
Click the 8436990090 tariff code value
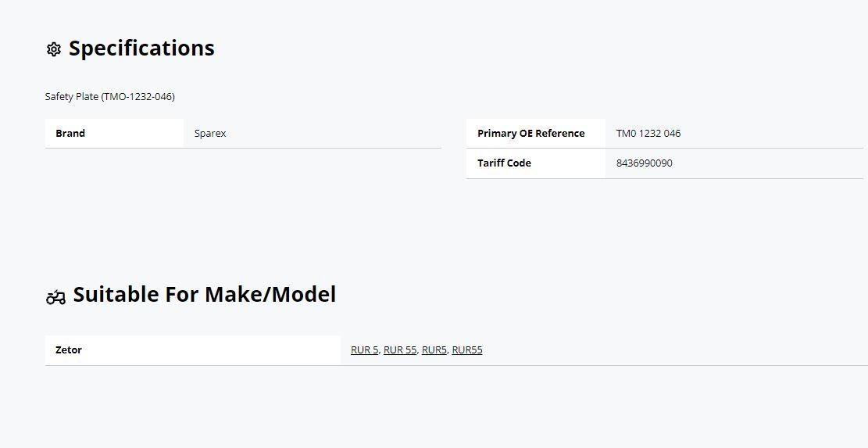pos(645,163)
